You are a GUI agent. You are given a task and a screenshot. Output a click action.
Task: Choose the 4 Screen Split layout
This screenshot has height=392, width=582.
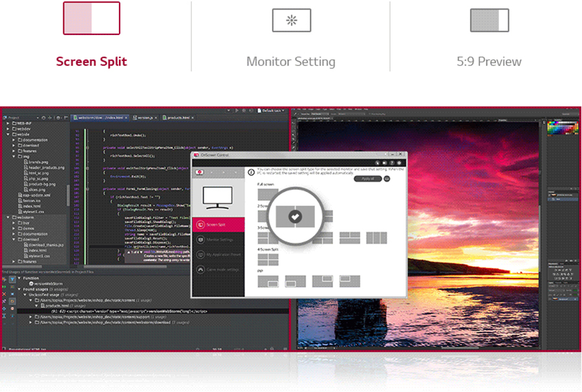pos(268,259)
